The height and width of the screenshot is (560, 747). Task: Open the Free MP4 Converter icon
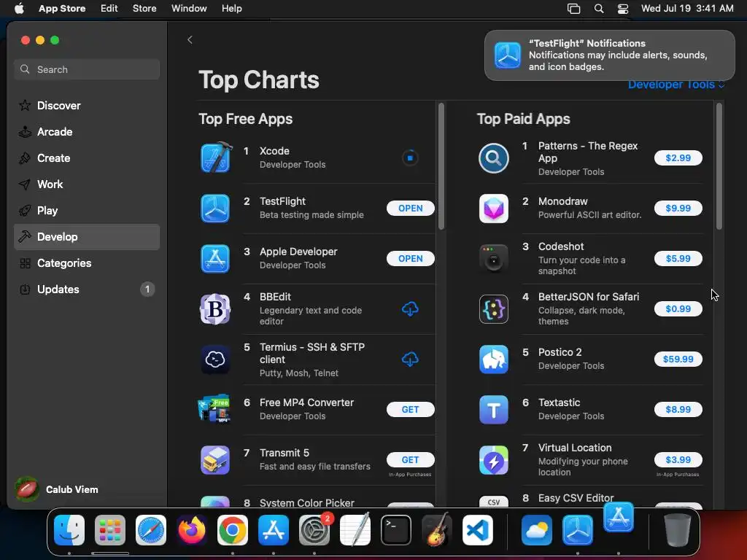click(x=215, y=409)
